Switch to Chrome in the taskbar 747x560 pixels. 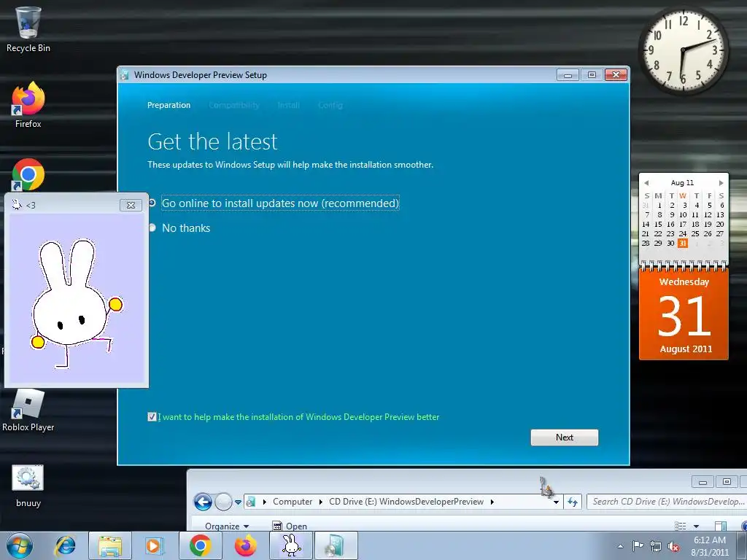(200, 545)
